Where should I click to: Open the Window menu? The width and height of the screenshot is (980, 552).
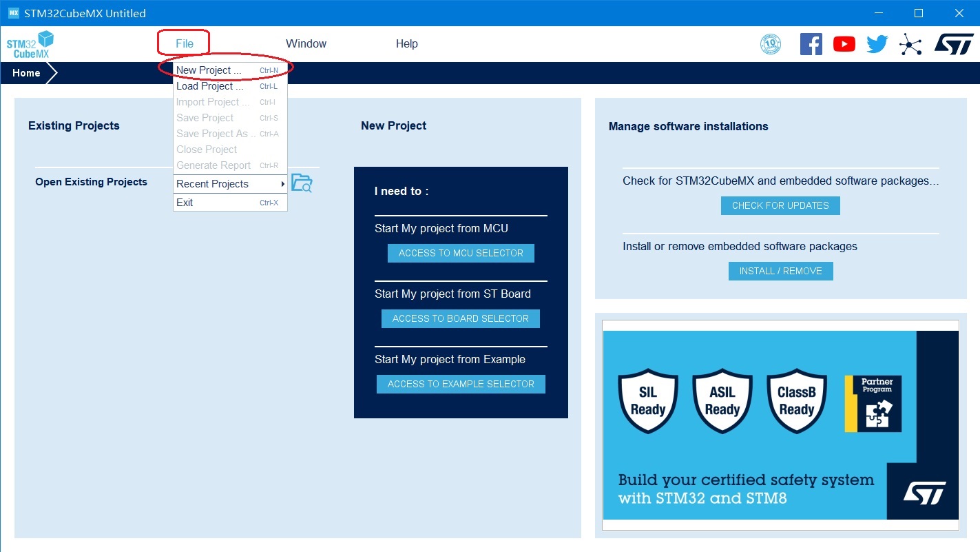coord(306,43)
